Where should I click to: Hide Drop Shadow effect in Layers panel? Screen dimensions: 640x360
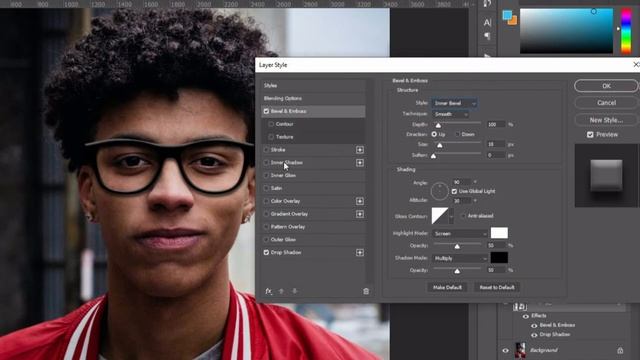pos(534,335)
